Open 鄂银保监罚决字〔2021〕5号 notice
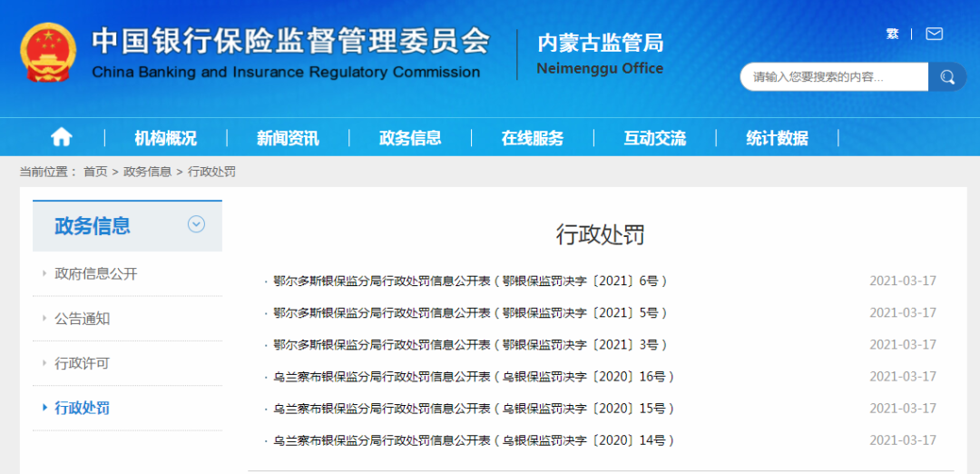The width and height of the screenshot is (980, 474). click(470, 312)
